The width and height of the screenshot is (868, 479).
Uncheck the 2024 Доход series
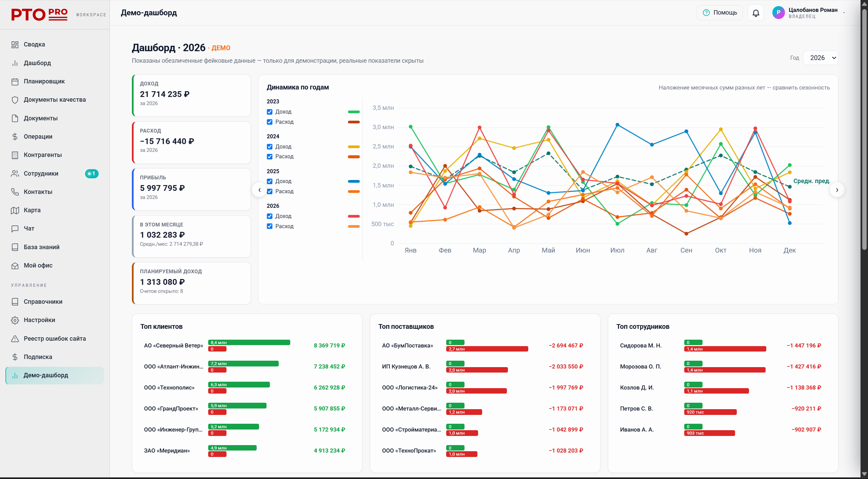pos(270,147)
